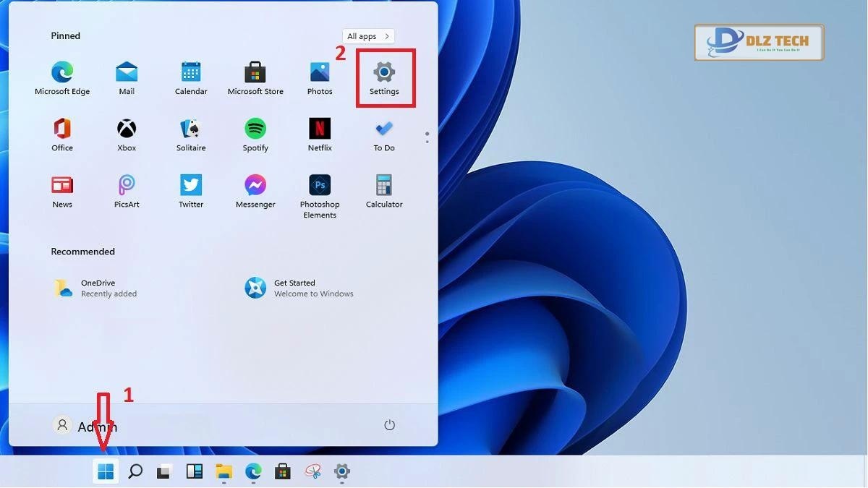Launch the Mail app
Screen dimensions: 868x488
coord(127,78)
